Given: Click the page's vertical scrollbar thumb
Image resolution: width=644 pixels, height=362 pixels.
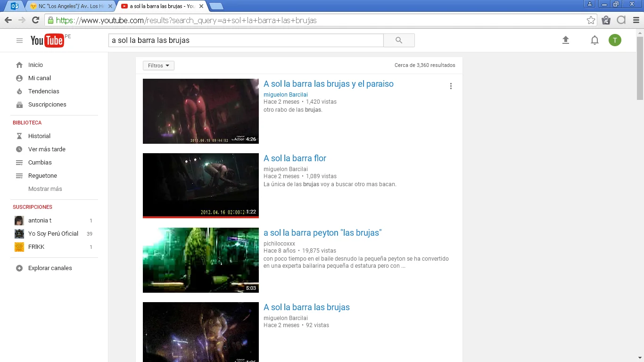Looking at the screenshot, I should [640, 68].
